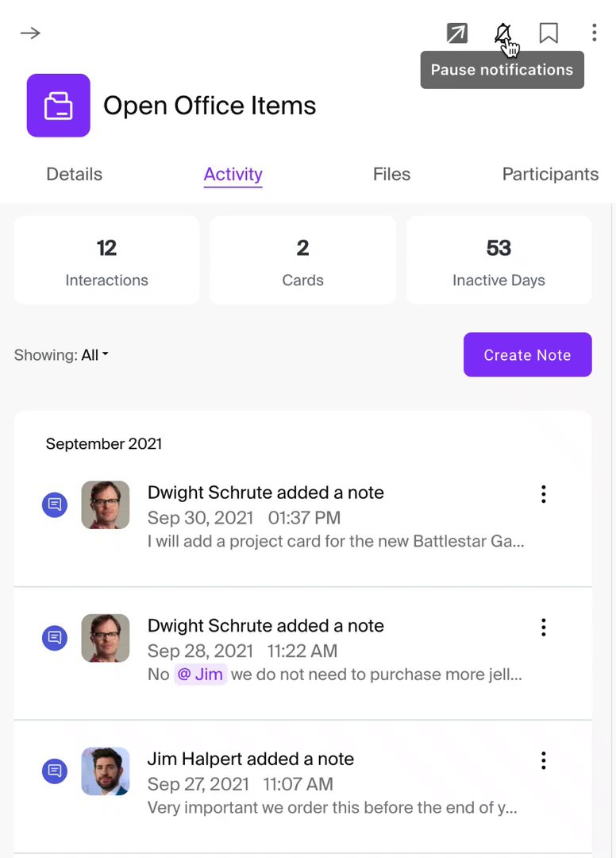Click the back arrow icon

click(30, 33)
